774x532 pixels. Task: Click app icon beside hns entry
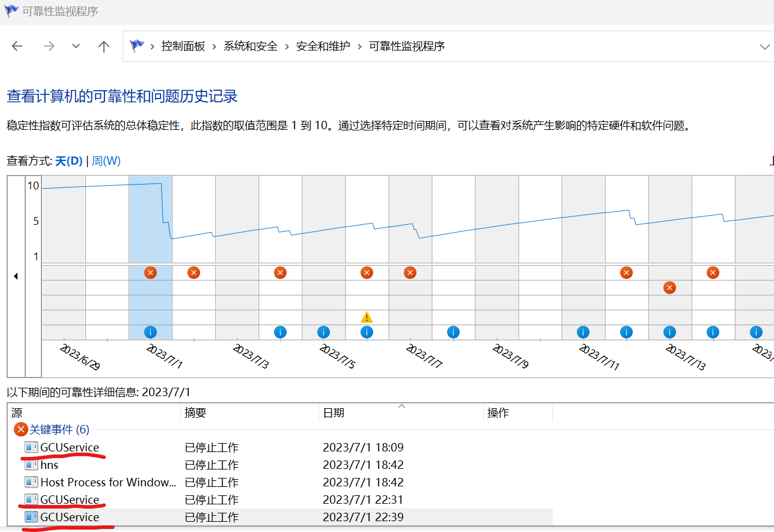[x=31, y=465]
